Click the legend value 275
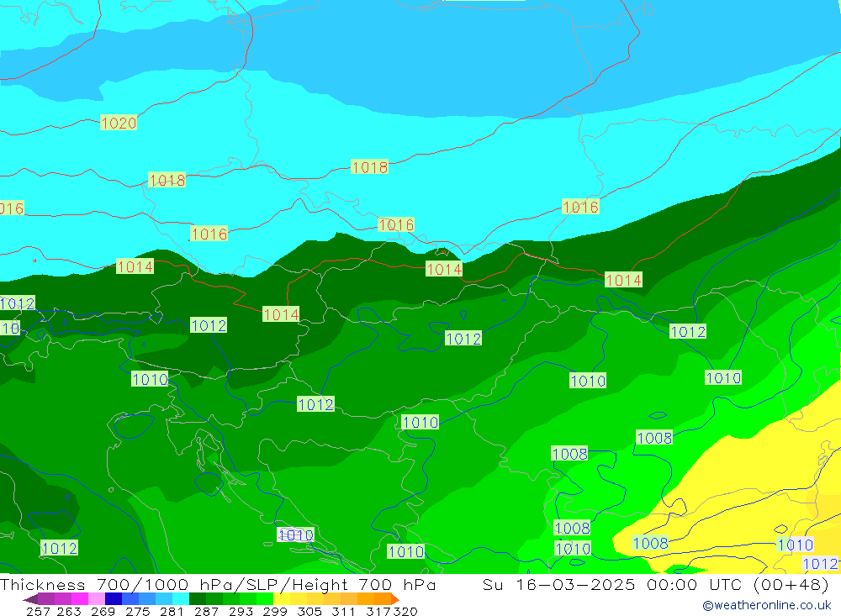Viewport: 841px width, 616px height. point(137,611)
